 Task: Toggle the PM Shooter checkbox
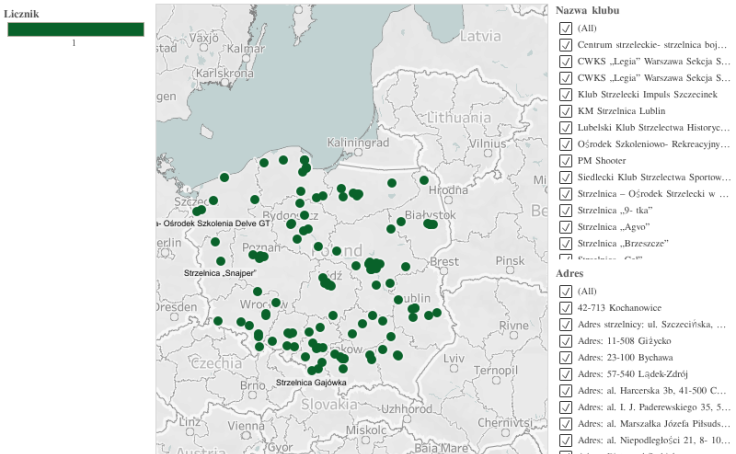pyautogui.click(x=566, y=160)
